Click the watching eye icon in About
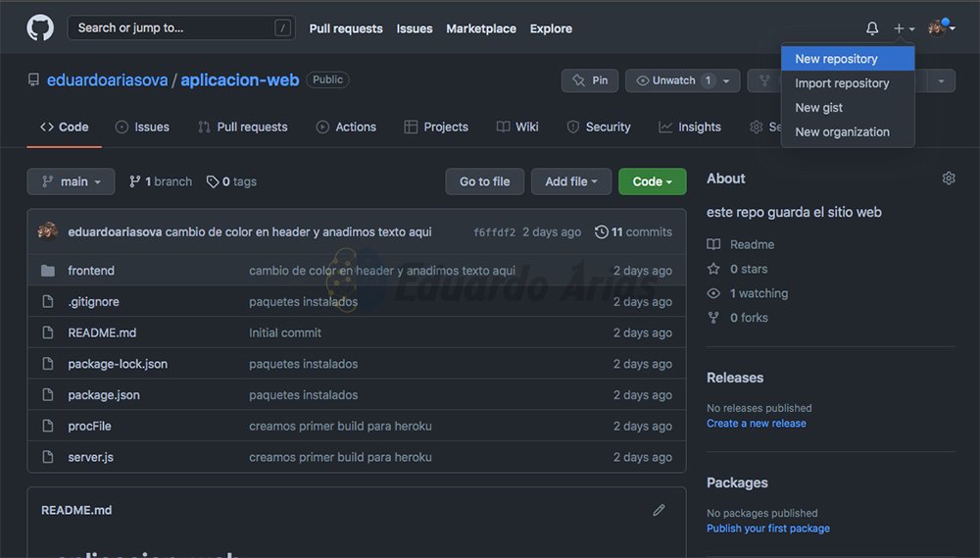The height and width of the screenshot is (558, 980). 713,293
